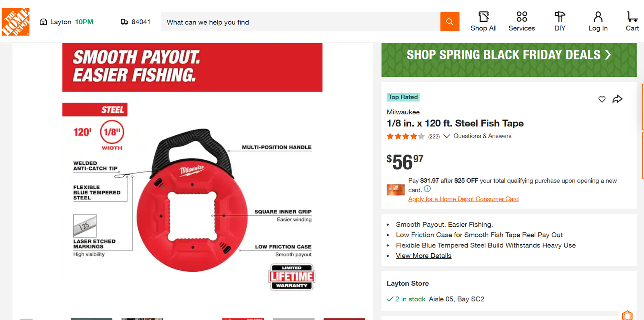This screenshot has height=320, width=644.
Task: Open the DIY section
Action: pyautogui.click(x=560, y=22)
